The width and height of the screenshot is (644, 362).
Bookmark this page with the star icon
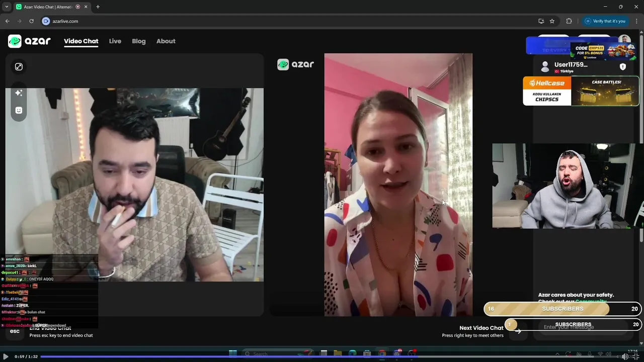[552, 21]
